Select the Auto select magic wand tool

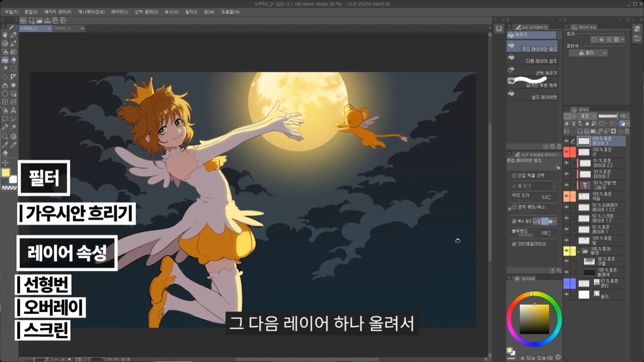click(x=5, y=69)
